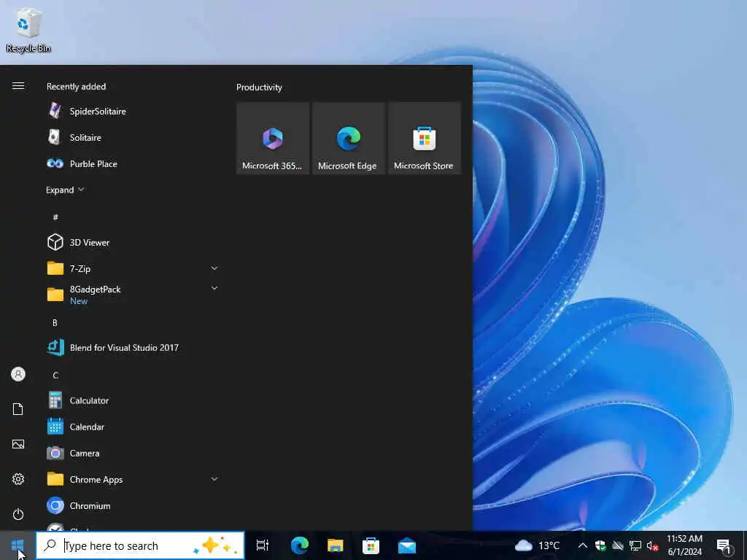The image size is (747, 560).
Task: Launch Chromium browser
Action: point(133,506)
